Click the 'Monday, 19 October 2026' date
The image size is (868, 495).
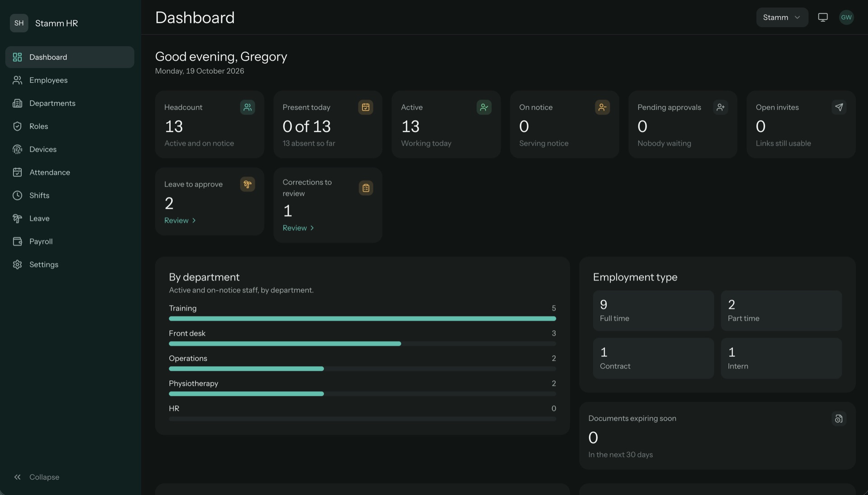pyautogui.click(x=199, y=71)
